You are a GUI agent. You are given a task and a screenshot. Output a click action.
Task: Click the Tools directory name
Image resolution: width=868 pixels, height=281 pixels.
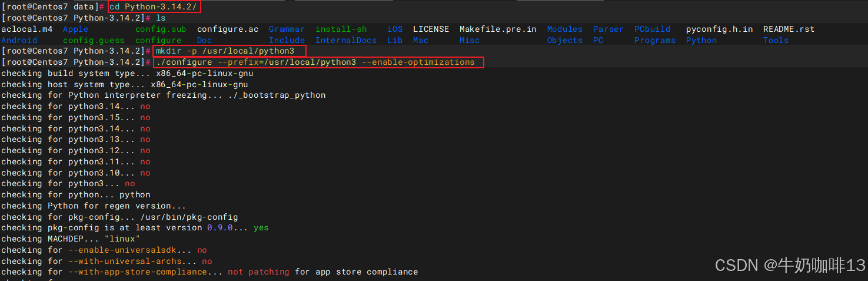[776, 40]
